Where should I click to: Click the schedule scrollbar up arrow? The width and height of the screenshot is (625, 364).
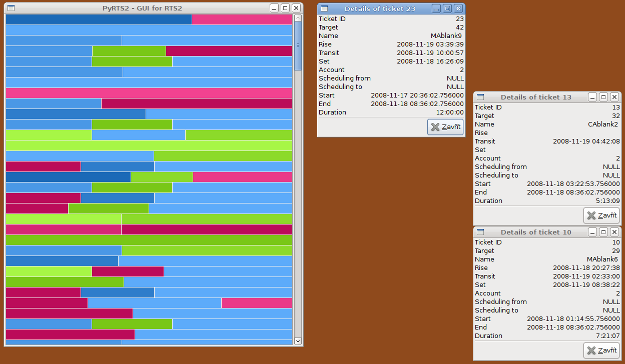[x=298, y=18]
